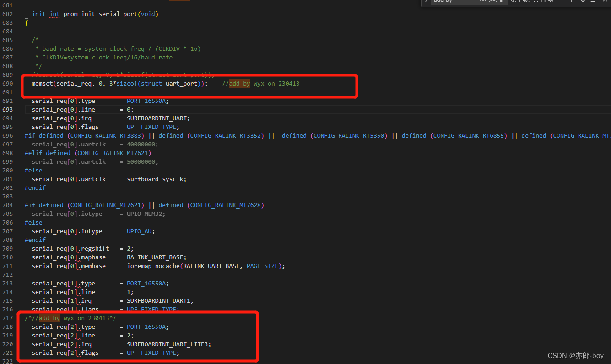The width and height of the screenshot is (611, 364).
Task: Click serial_req[0].line on line 693
Action: 63,110
